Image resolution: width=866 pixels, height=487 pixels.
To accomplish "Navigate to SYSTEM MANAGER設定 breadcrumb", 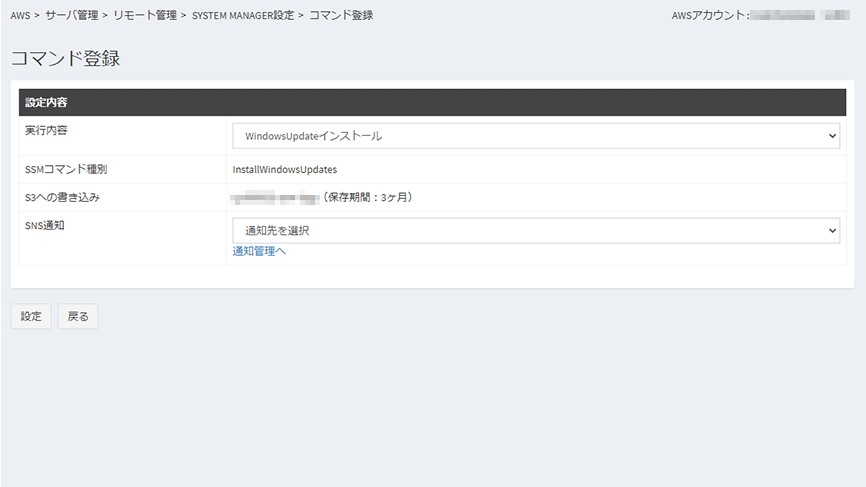I will (x=242, y=15).
